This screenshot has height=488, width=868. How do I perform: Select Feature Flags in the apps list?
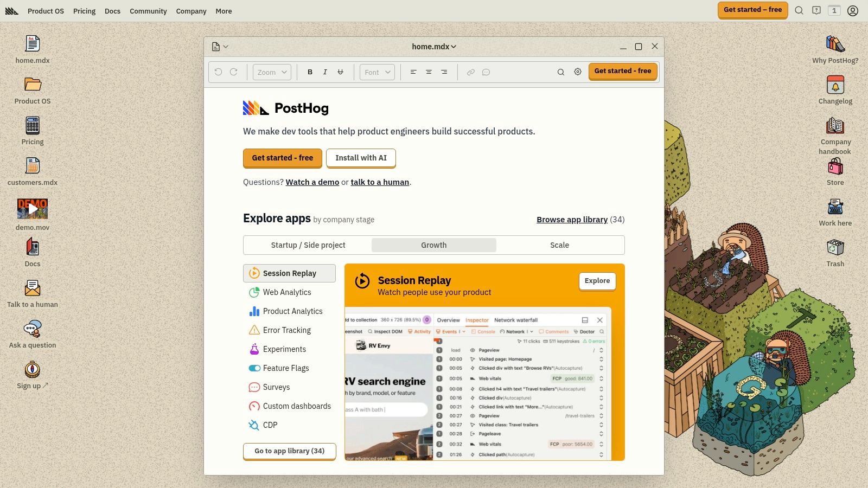coord(289,368)
